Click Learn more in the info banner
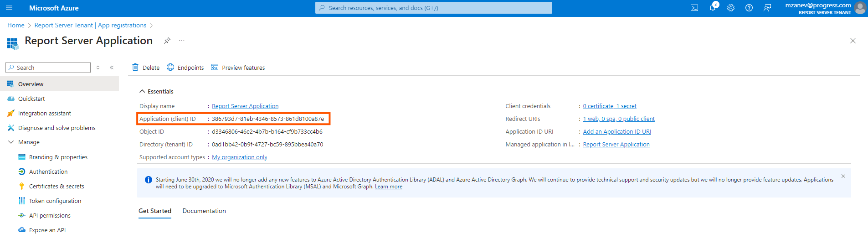Screen dimensions: 868x234 389,187
